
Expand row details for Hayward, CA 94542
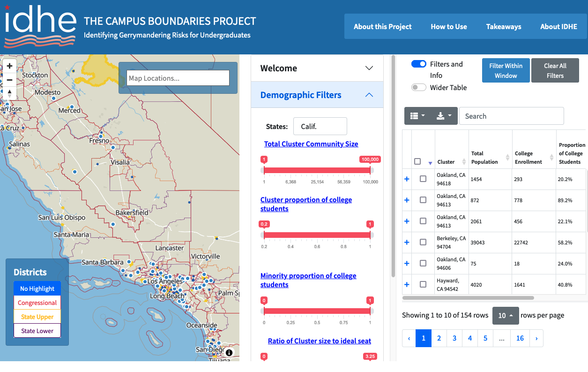(x=407, y=285)
